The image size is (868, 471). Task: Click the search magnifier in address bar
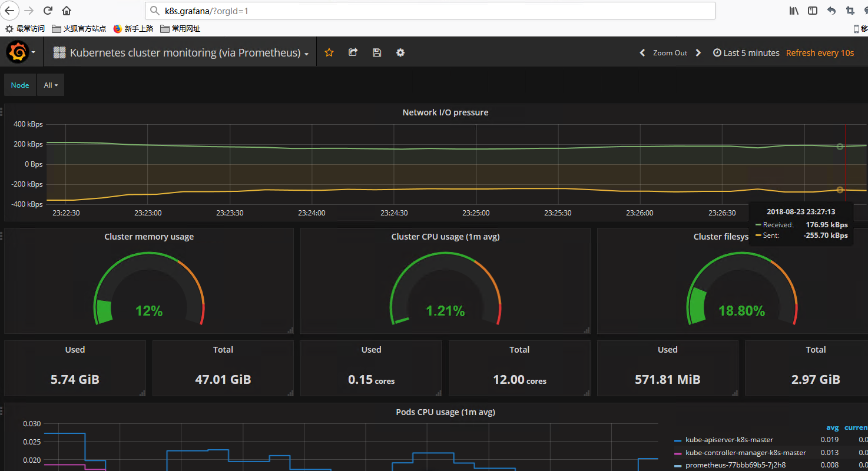click(x=154, y=11)
